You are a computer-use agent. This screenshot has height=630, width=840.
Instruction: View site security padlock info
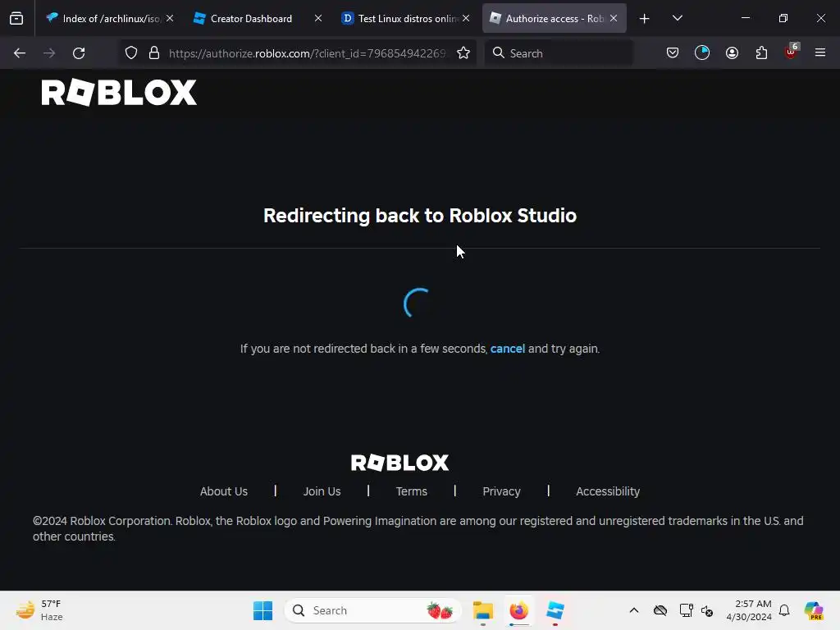tap(154, 53)
